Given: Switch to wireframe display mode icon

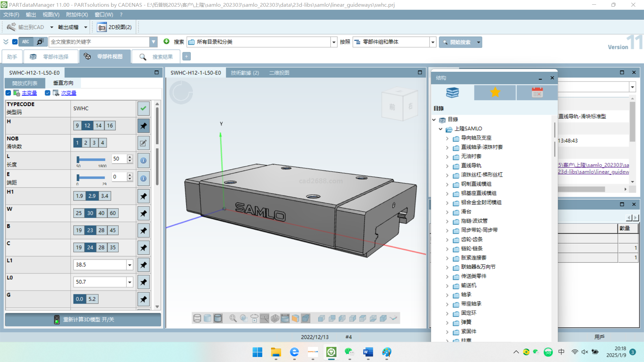Looking at the screenshot, I should coord(197,318).
